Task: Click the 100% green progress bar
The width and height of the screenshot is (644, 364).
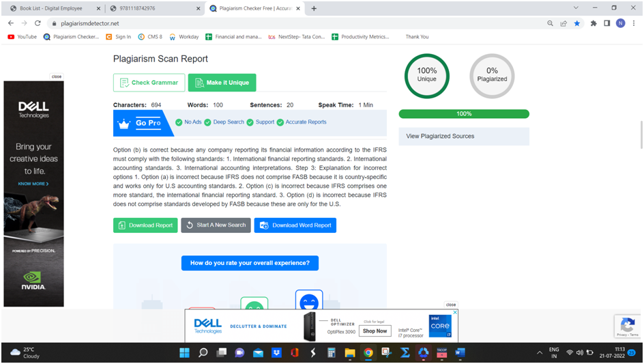Action: pos(464,114)
